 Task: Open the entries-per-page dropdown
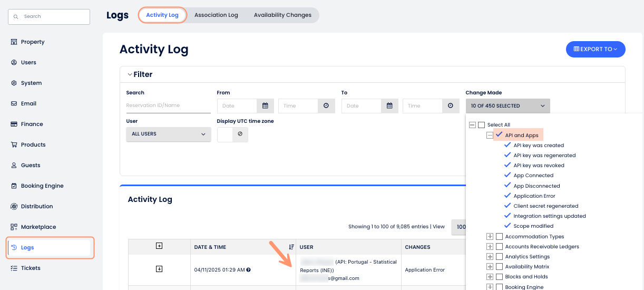[x=458, y=227]
